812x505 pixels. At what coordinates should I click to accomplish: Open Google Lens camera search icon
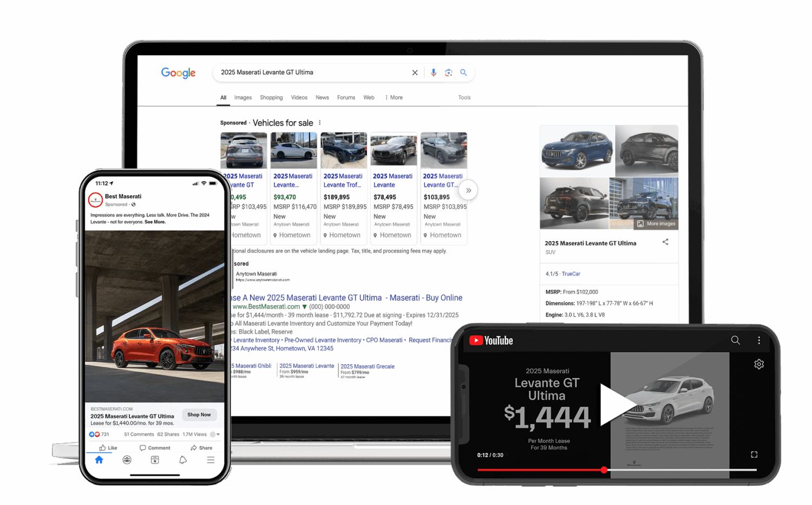tap(448, 73)
